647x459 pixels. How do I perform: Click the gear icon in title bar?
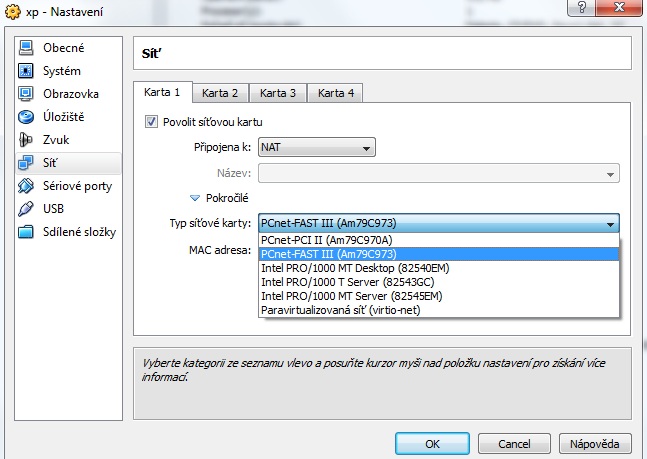(x=13, y=12)
